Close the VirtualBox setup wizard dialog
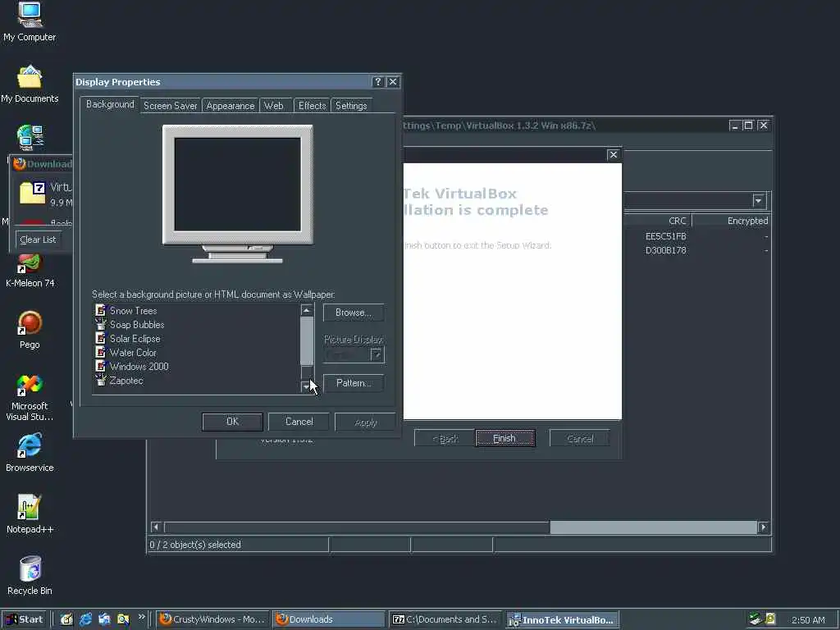Image resolution: width=840 pixels, height=630 pixels. coord(614,154)
